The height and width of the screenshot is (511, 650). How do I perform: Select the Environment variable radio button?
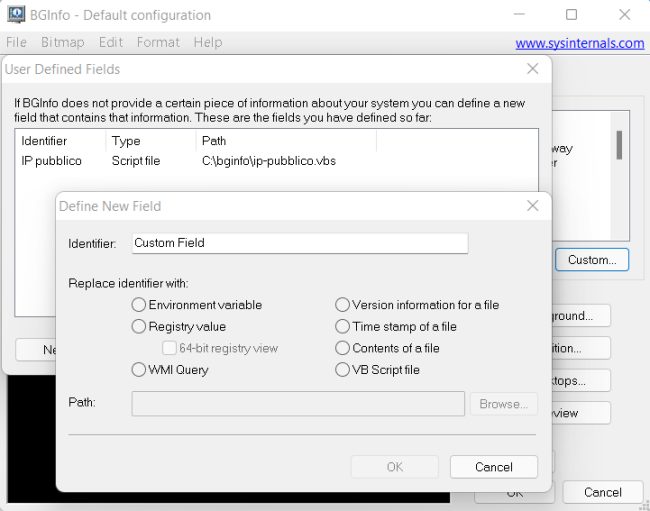click(x=139, y=305)
